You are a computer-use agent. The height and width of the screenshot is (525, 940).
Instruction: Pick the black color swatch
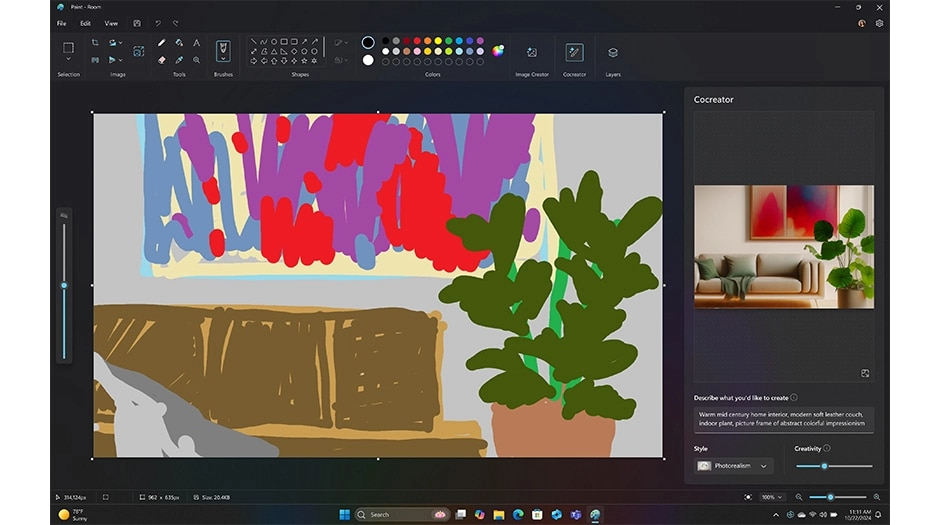pyautogui.click(x=385, y=41)
